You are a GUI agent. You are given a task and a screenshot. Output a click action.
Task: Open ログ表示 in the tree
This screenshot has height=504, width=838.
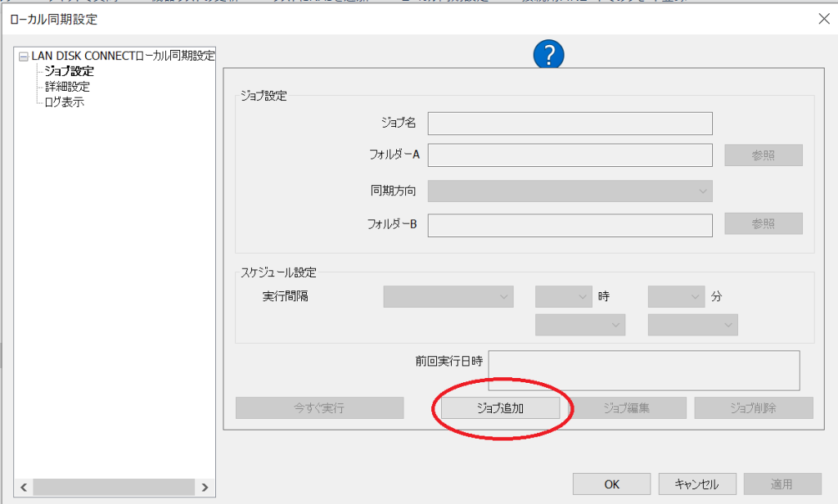(64, 102)
